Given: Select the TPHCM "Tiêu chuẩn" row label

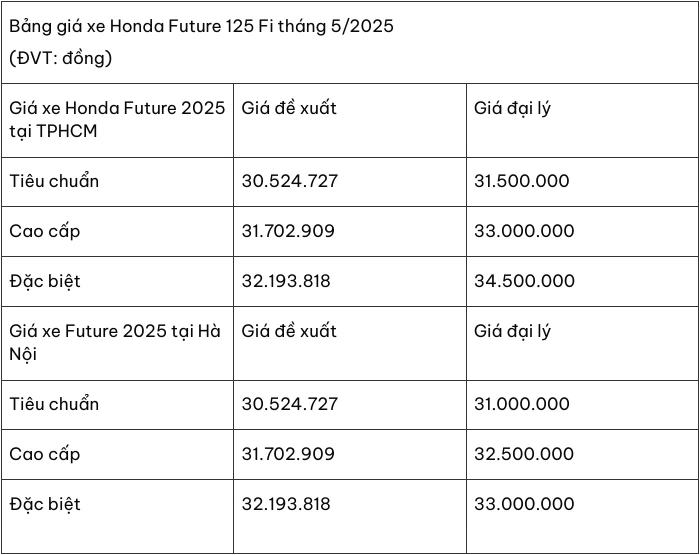Looking at the screenshot, I should [54, 181].
